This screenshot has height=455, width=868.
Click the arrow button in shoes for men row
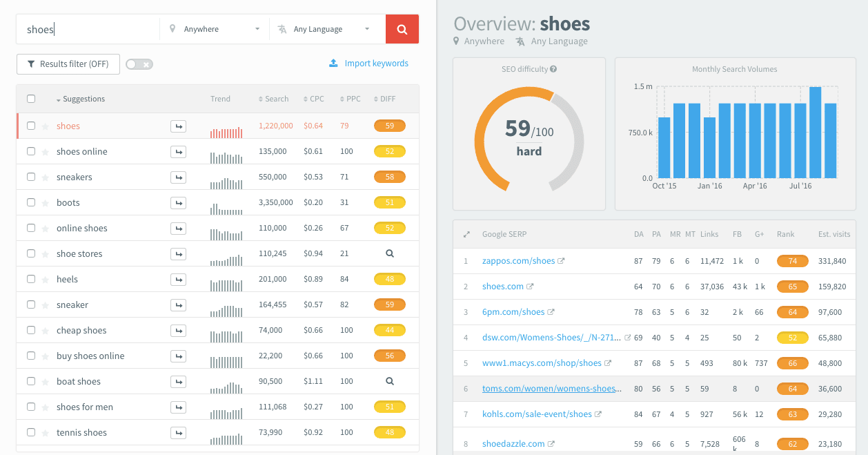(179, 407)
